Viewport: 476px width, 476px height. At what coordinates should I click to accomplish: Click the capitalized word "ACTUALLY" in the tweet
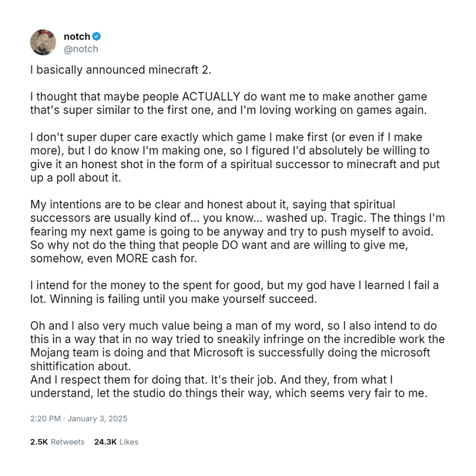click(x=212, y=97)
